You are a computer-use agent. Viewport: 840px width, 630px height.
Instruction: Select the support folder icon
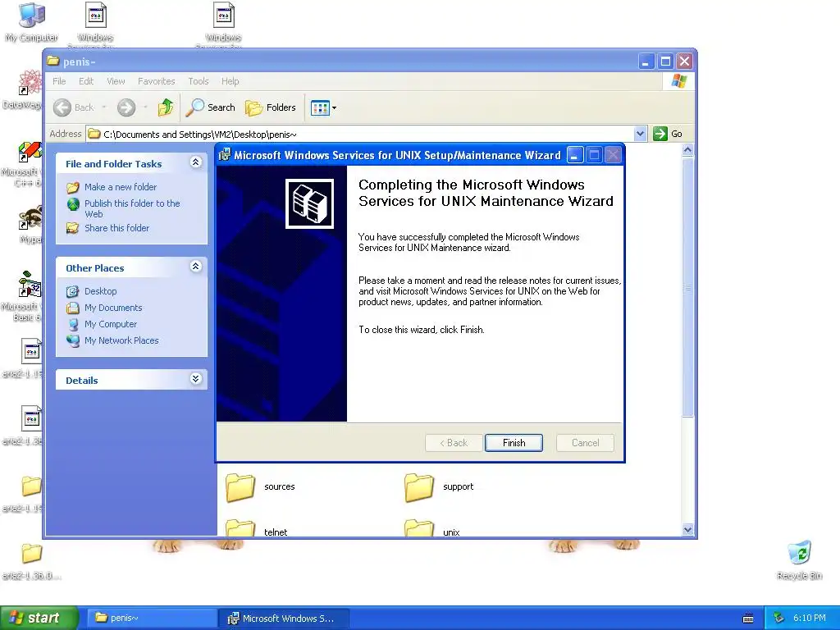click(x=419, y=487)
